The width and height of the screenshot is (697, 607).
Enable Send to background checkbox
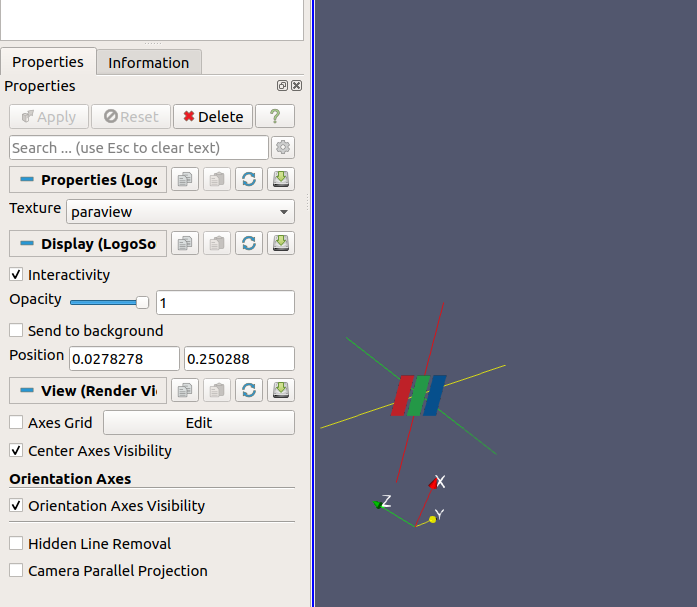click(16, 331)
